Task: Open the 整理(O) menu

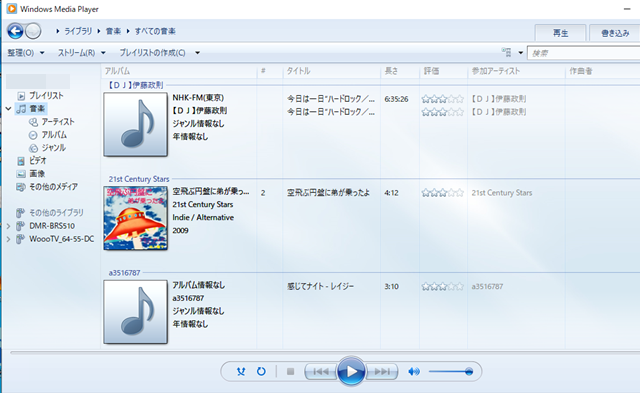Action: [x=26, y=53]
